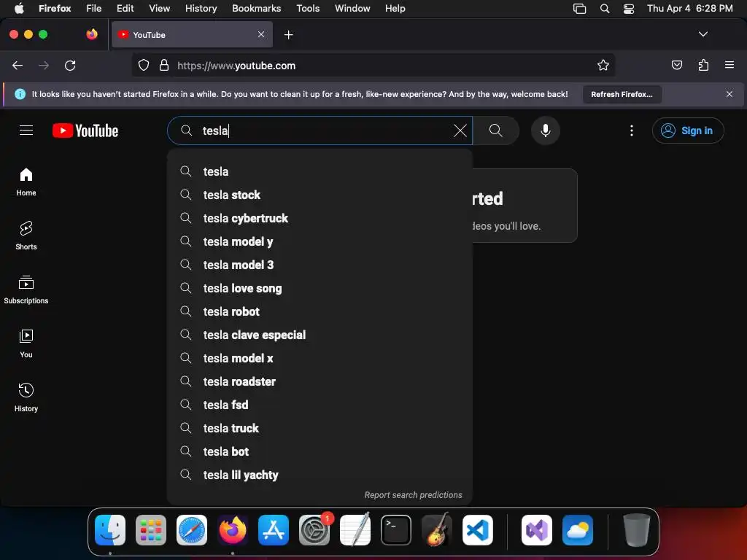Start voice search with the microphone icon
The height and width of the screenshot is (560, 747).
546,131
